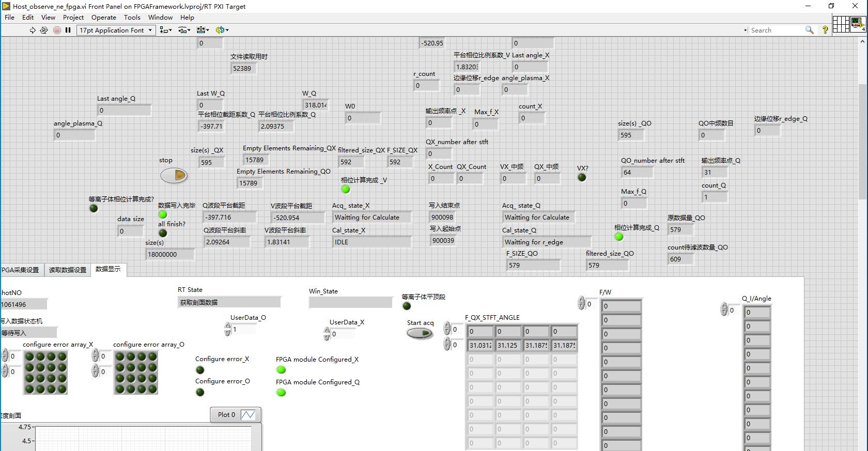Click the UserData_O numeric input field
The height and width of the screenshot is (451, 868).
242,330
